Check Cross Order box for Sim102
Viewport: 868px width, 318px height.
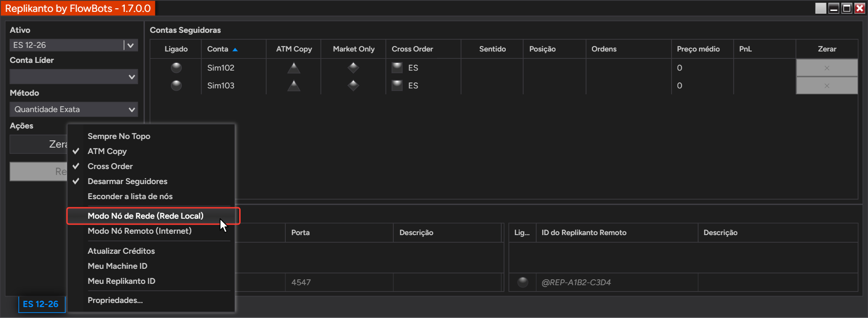[x=397, y=68]
